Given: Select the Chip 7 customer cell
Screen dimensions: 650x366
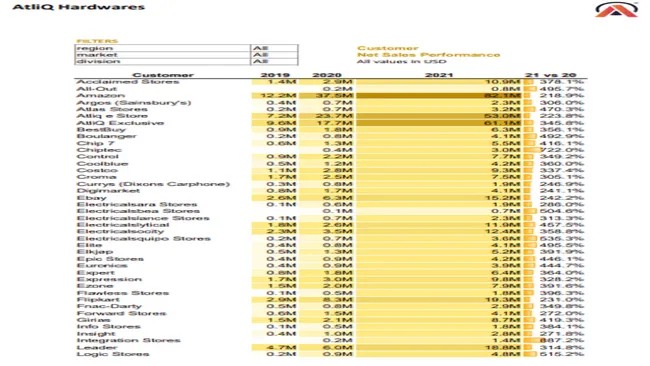Looking at the screenshot, I should pyautogui.click(x=95, y=143).
